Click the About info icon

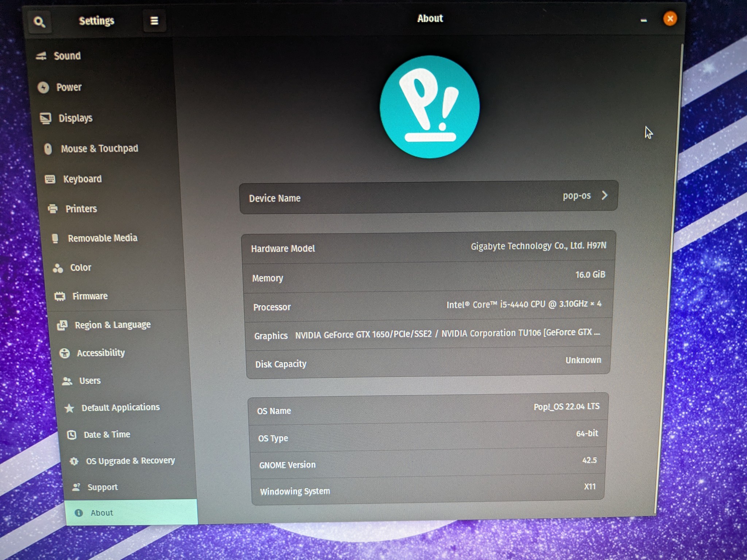pos(79,513)
